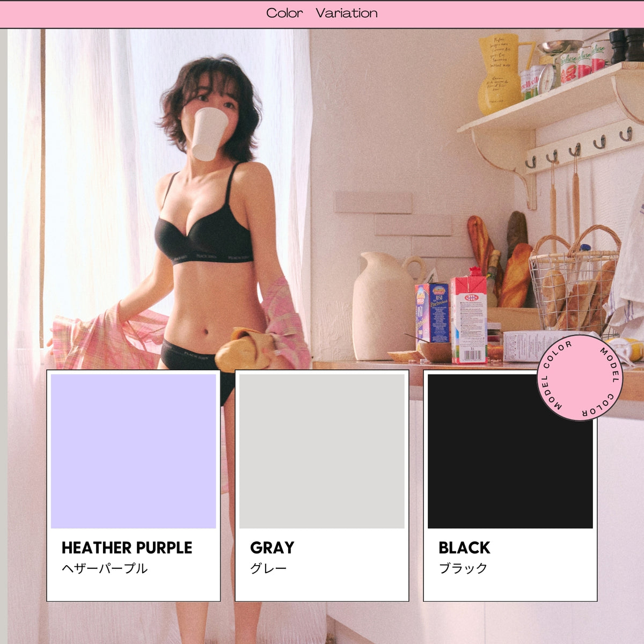Select the Heather Purple color swatch
Viewport: 644px width, 644px height.
pyautogui.click(x=134, y=451)
